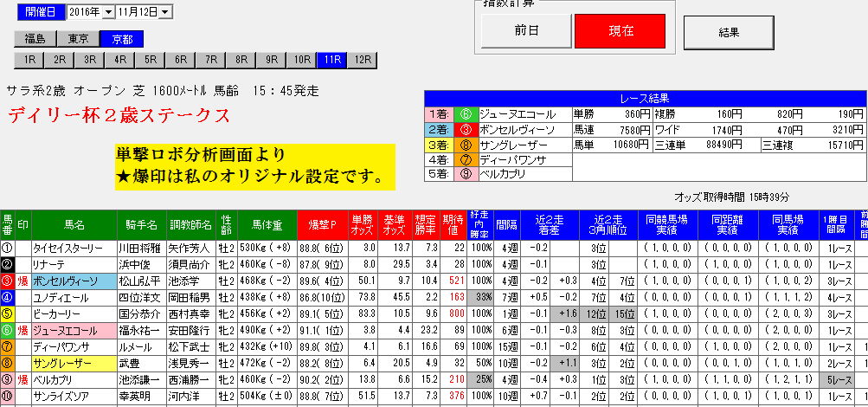Screen dimensions: 868x407
Task: Switch to race 12R
Action: pyautogui.click(x=363, y=61)
